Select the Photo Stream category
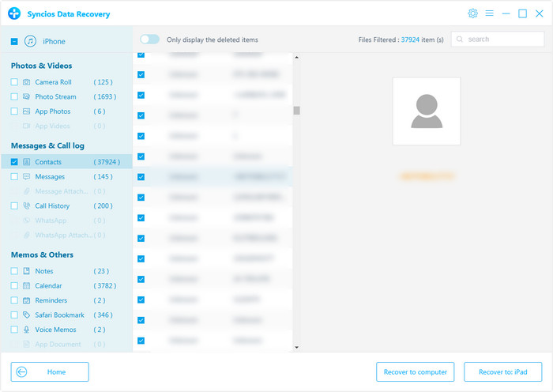The image size is (553, 392). click(55, 96)
